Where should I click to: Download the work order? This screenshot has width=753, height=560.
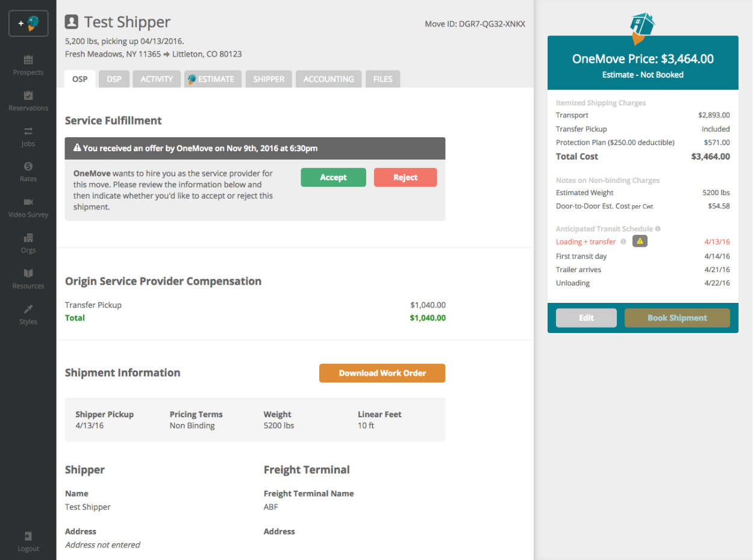tap(383, 373)
